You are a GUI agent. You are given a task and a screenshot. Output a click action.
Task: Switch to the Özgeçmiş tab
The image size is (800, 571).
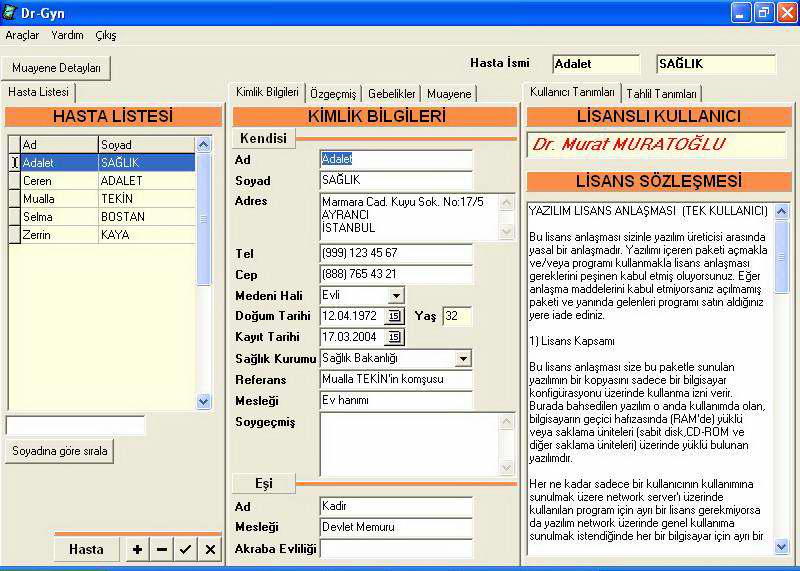(x=333, y=93)
